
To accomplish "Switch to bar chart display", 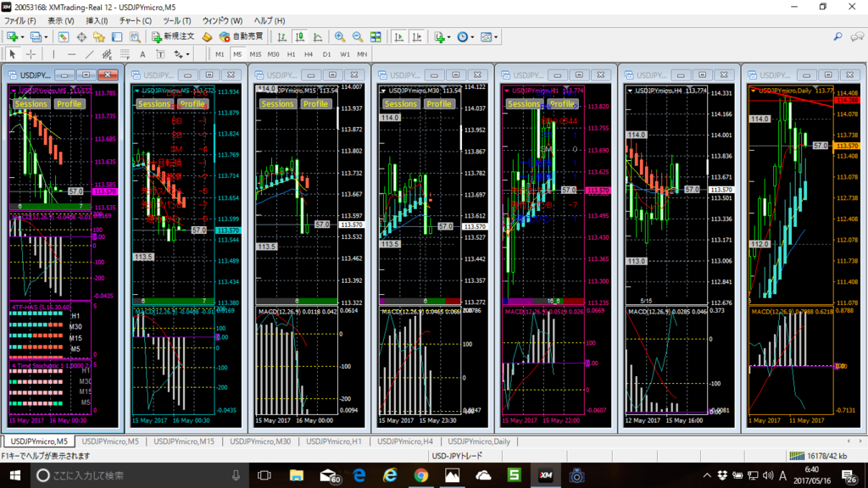I will [x=281, y=37].
